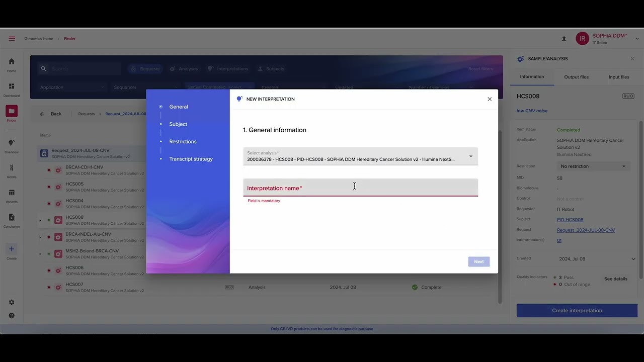644x362 pixels.
Task: Open the hamburger menu icon
Action: (12, 39)
